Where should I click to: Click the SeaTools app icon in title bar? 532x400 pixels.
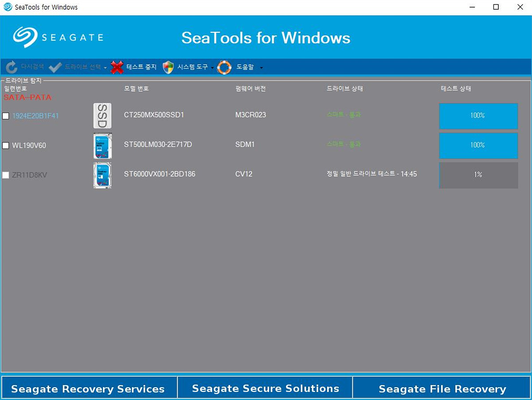[8, 7]
